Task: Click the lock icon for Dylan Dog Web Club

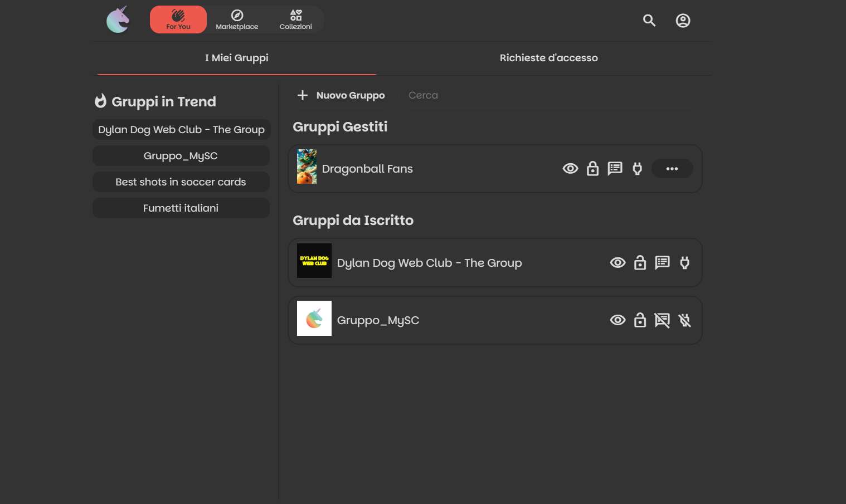Action: click(x=640, y=263)
